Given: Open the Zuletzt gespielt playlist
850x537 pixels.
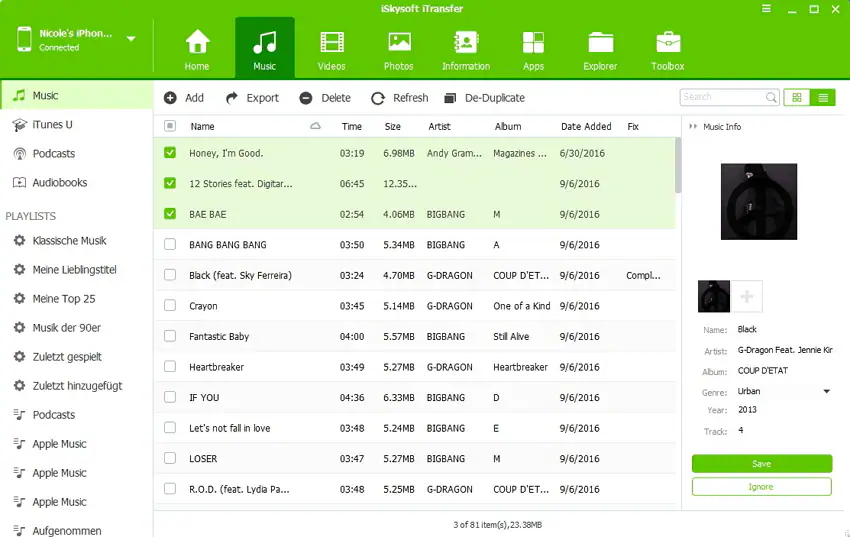Looking at the screenshot, I should coord(76,357).
